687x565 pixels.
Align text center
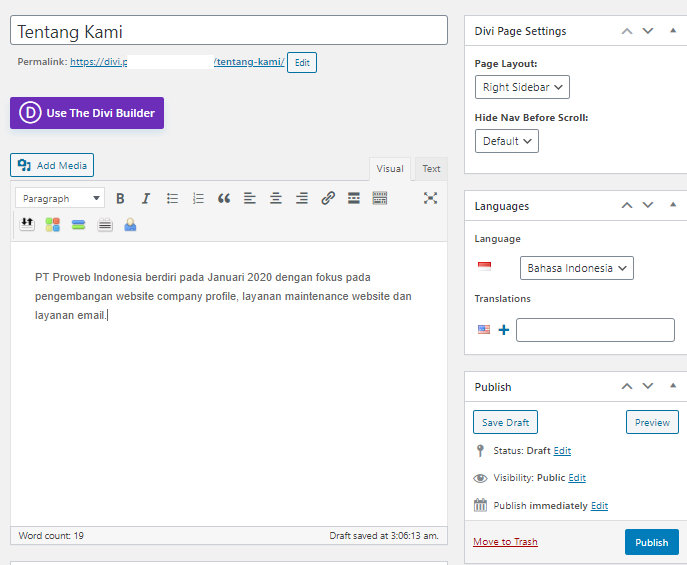coord(276,198)
